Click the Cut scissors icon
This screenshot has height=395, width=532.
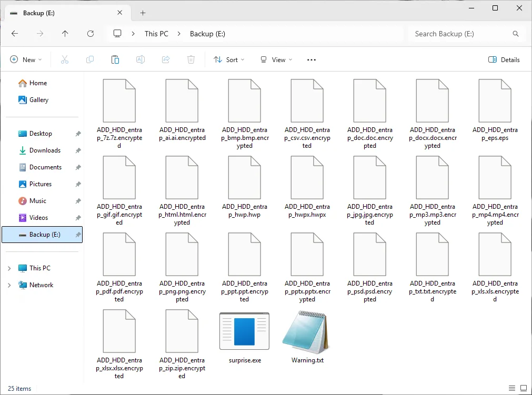[65, 60]
